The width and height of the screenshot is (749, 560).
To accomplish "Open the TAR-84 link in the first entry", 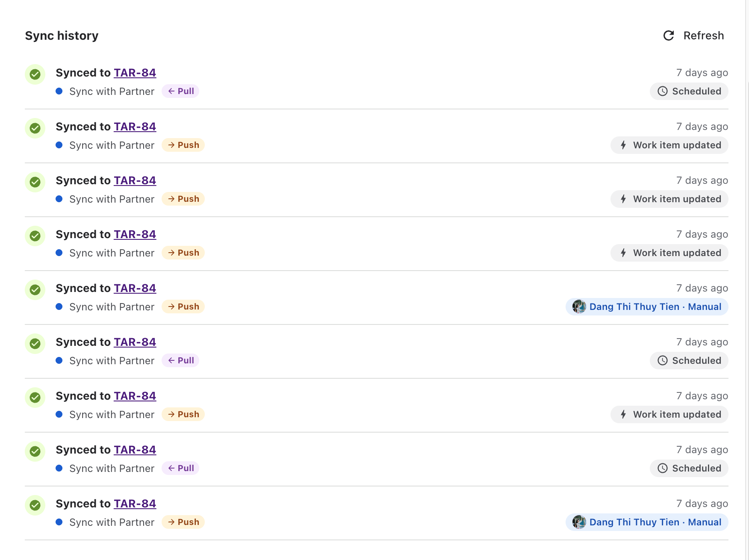I will click(135, 73).
